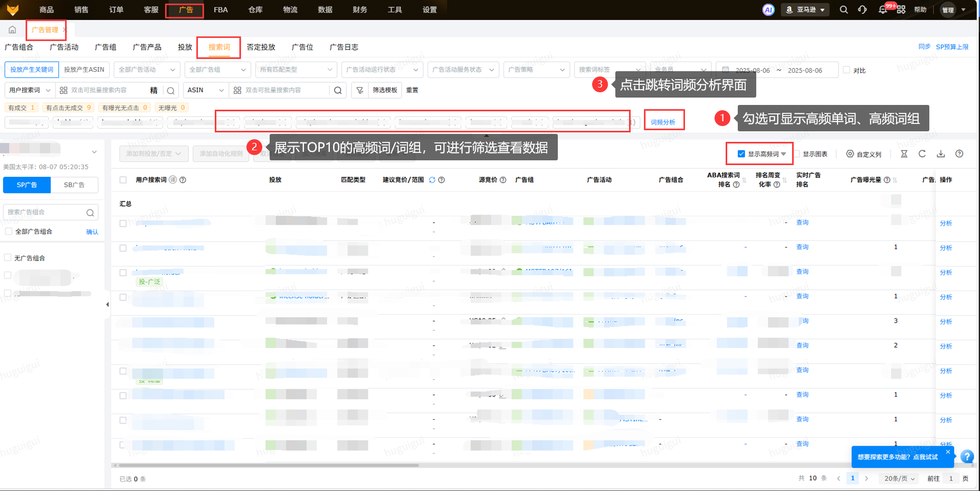Open the 所有匹配类型 dropdown
Viewport: 980px width, 491px height.
(x=296, y=70)
